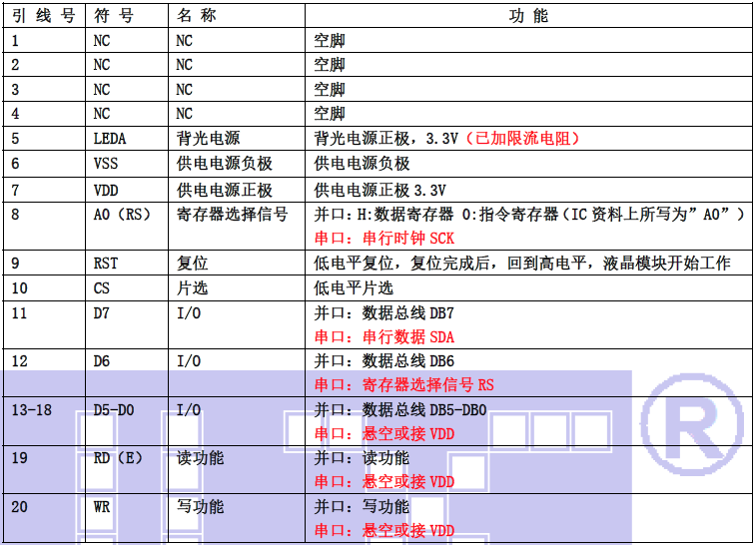Click the 名称 column header
This screenshot has width=756, height=545.
tap(196, 16)
